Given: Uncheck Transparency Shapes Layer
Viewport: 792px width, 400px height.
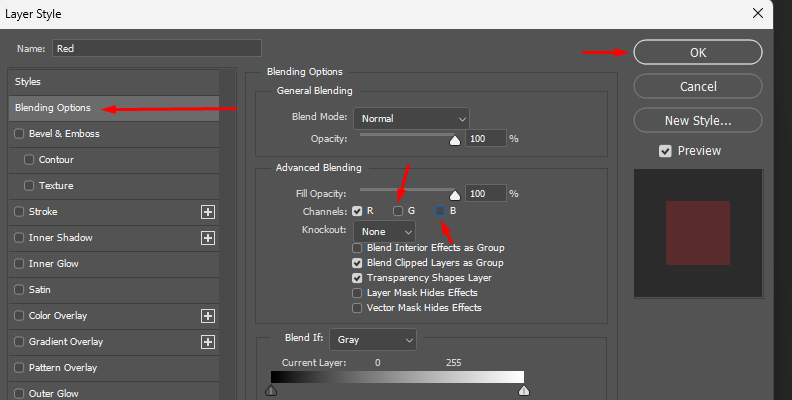Looking at the screenshot, I should (x=357, y=278).
